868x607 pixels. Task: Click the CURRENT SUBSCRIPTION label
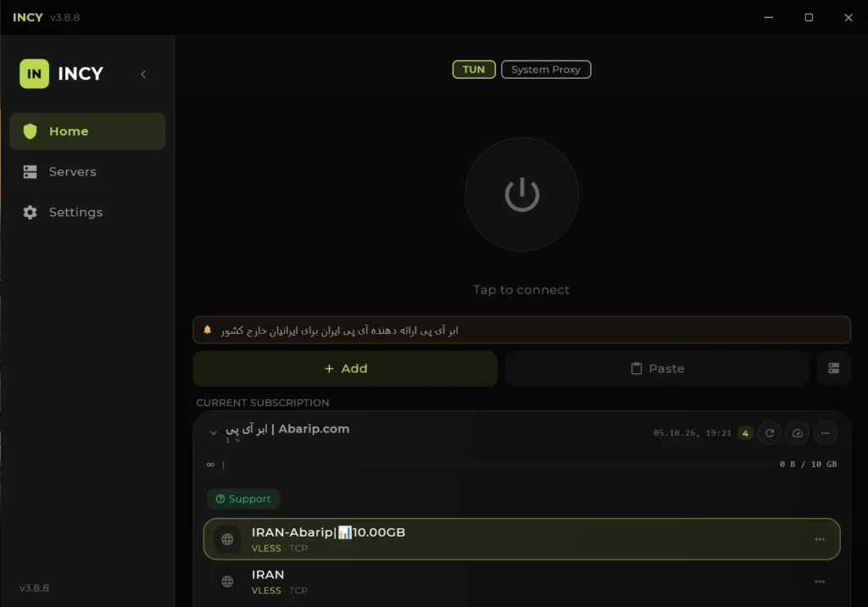tap(263, 403)
